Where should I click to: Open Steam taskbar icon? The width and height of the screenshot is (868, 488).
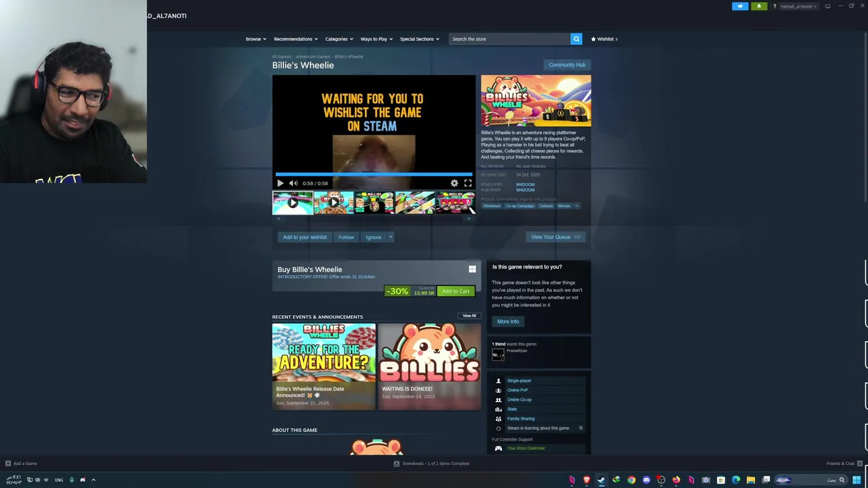coord(601,480)
